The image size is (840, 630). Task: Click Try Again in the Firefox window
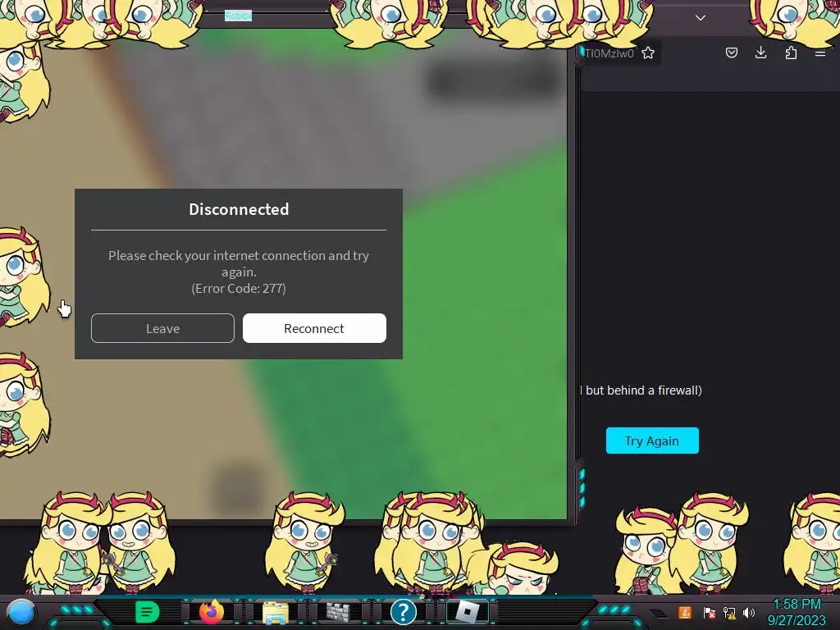pos(652,441)
